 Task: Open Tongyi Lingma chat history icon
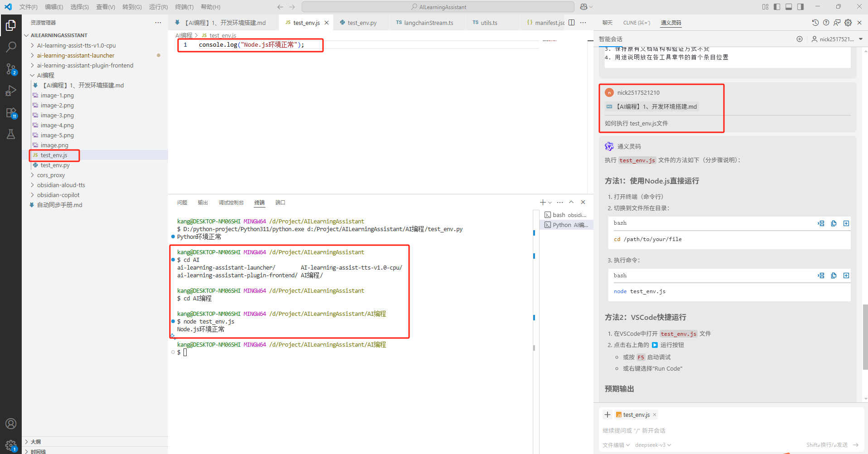(x=815, y=23)
